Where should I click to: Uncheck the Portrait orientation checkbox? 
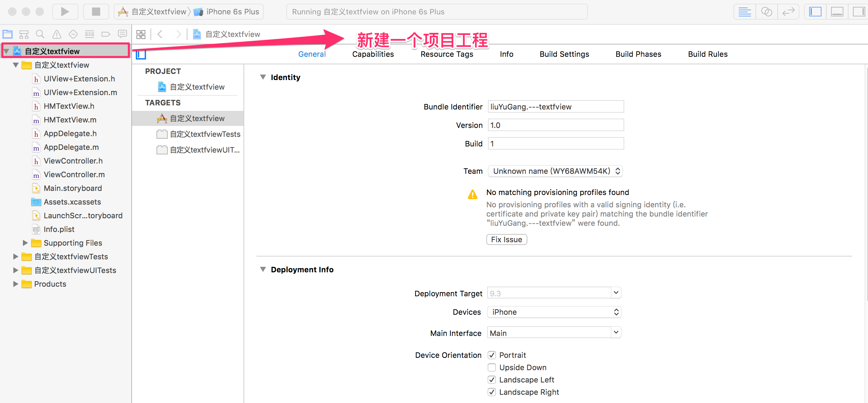tap(492, 355)
